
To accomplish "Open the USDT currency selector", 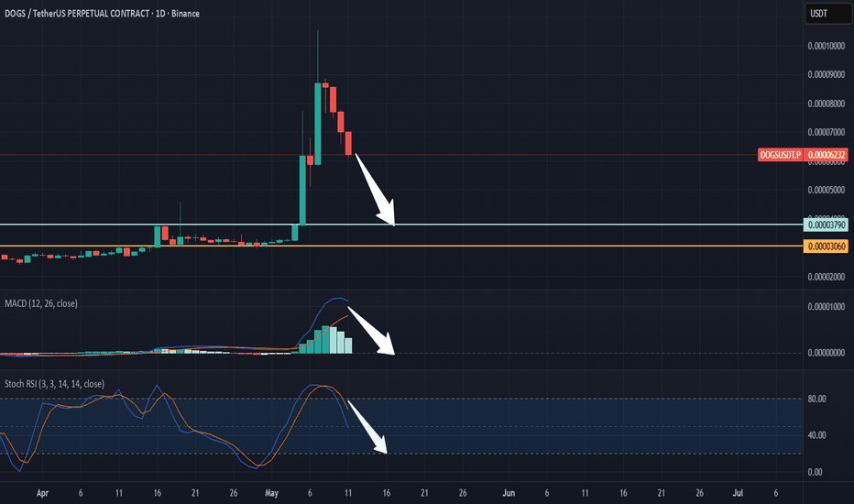I will point(827,13).
